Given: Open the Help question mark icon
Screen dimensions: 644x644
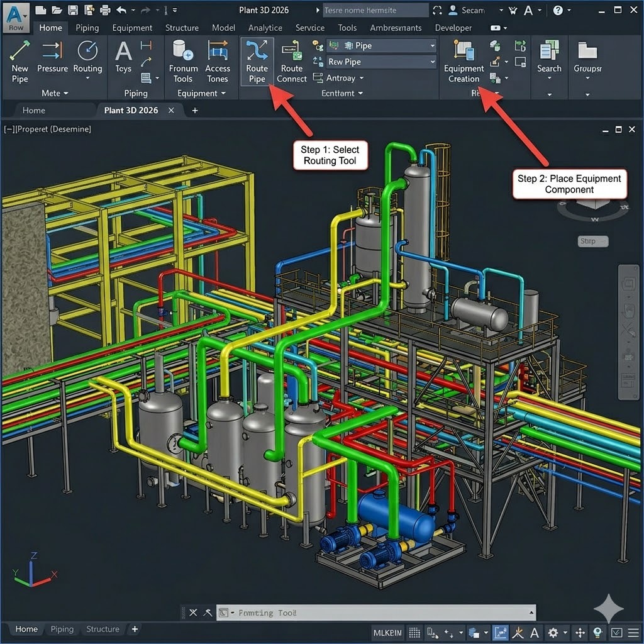Looking at the screenshot, I should (558, 10).
